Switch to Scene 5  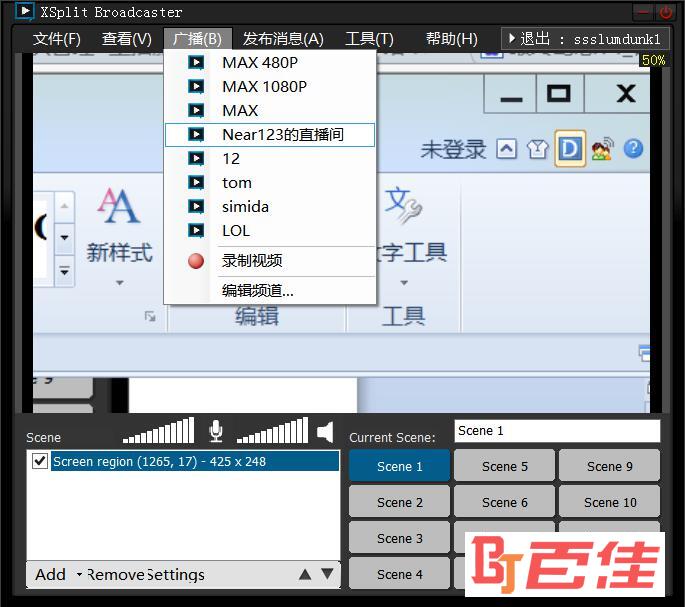tap(505, 466)
